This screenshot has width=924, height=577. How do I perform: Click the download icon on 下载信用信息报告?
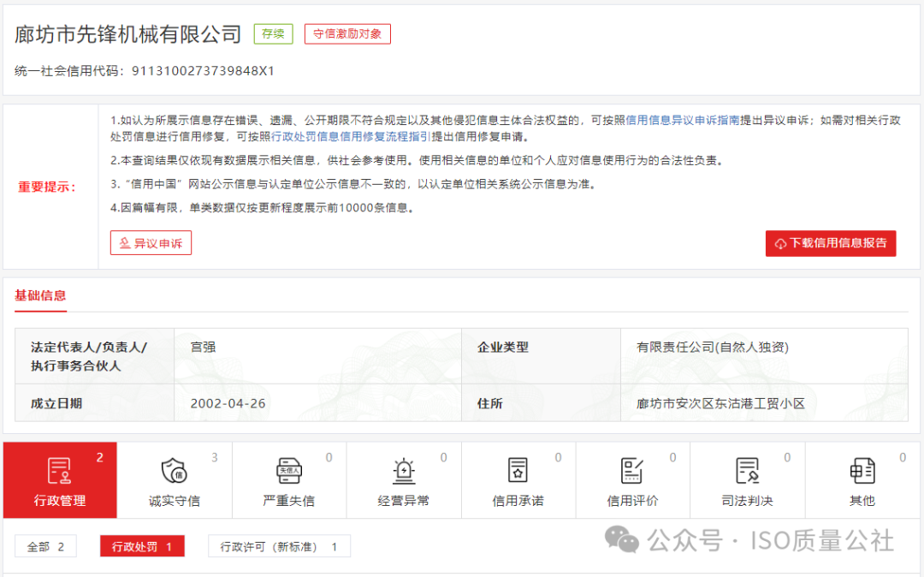pyautogui.click(x=781, y=243)
